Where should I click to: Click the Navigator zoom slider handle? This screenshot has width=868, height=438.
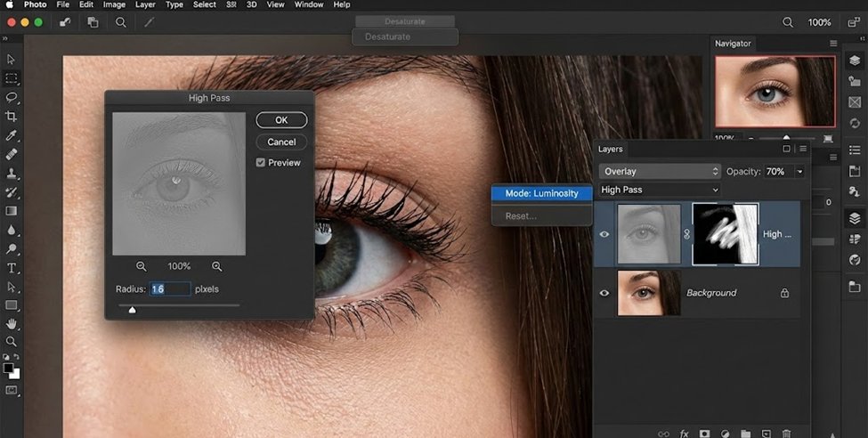[786, 138]
